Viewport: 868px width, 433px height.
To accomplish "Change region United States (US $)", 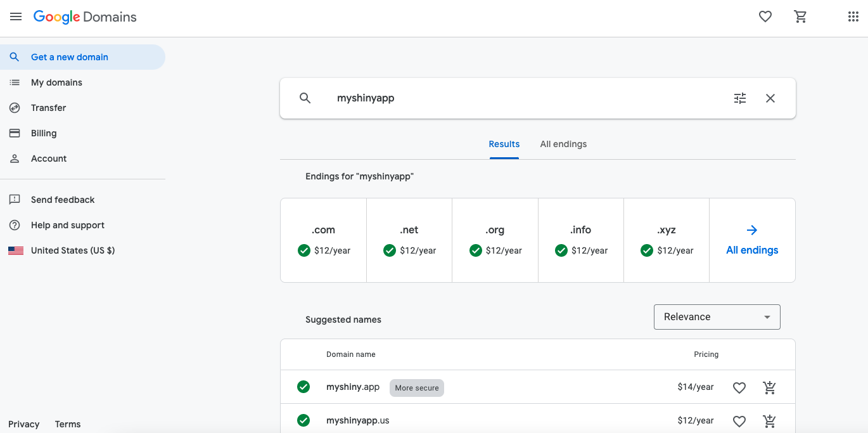I will [x=82, y=250].
